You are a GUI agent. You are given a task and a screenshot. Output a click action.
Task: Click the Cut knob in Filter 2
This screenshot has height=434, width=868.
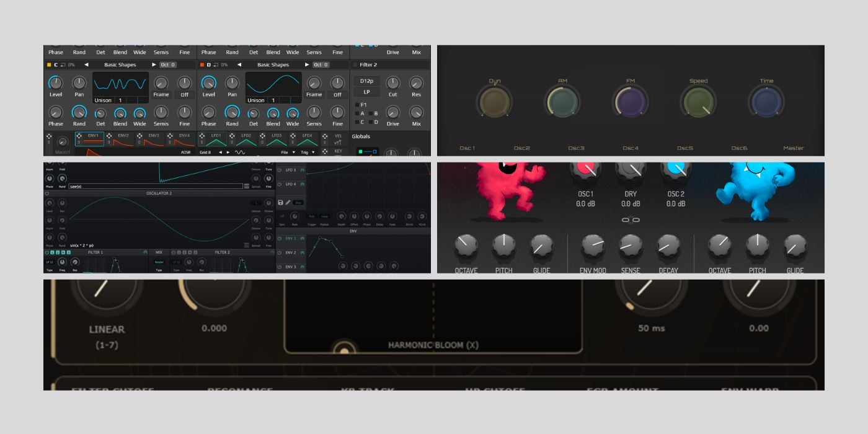point(393,83)
